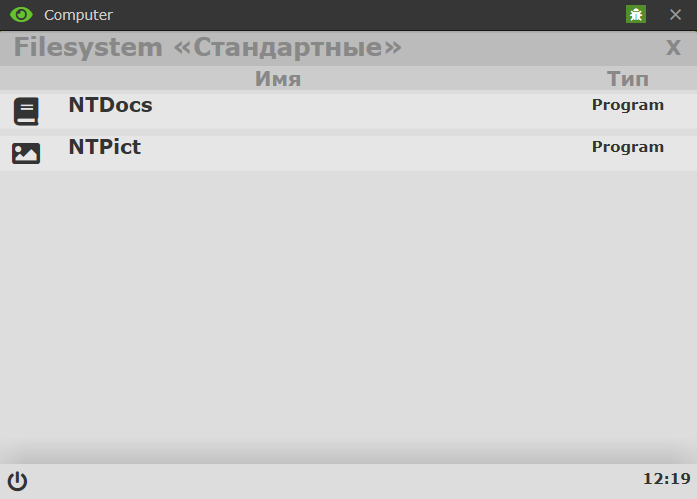Select the NTDocs program name
This screenshot has height=499, width=697.
(110, 105)
